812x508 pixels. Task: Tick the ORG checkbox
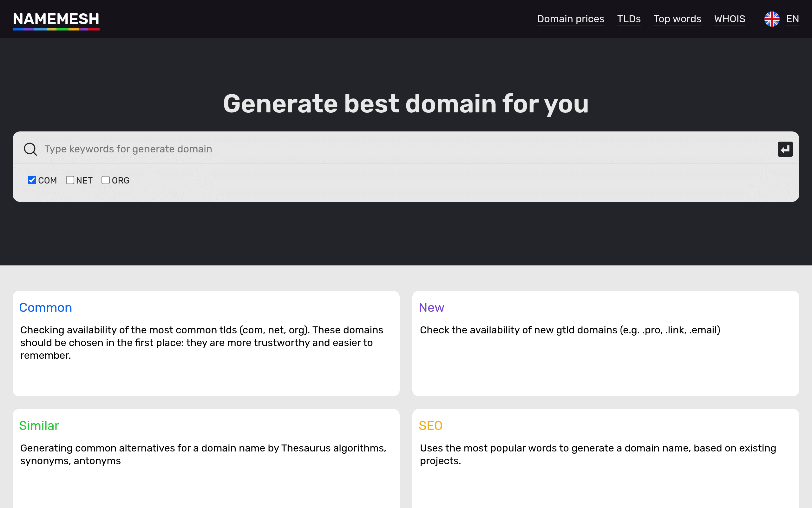(x=105, y=180)
